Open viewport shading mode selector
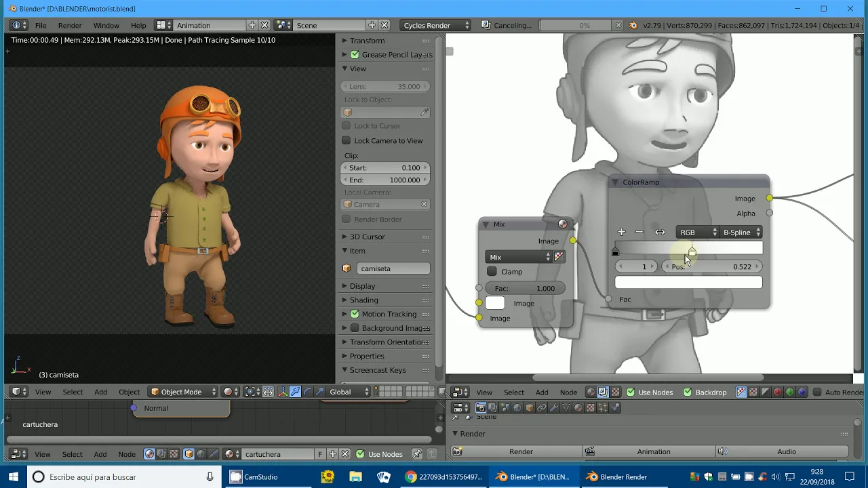 (x=231, y=392)
